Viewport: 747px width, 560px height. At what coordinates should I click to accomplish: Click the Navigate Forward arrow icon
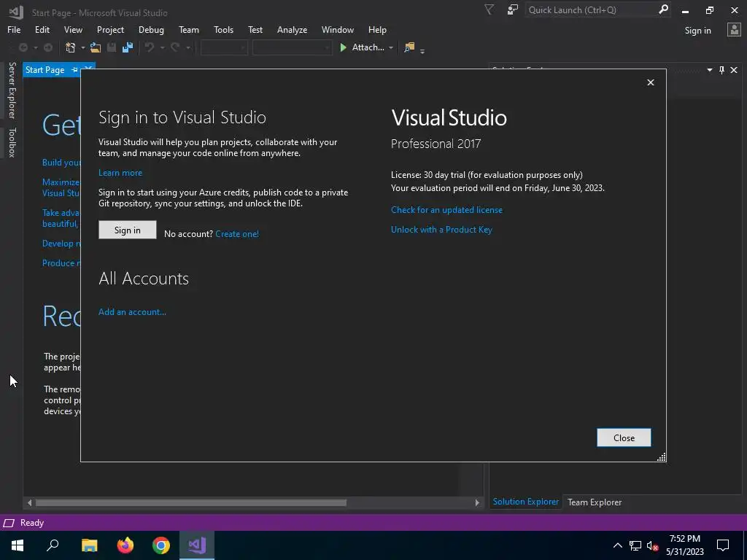pos(48,47)
